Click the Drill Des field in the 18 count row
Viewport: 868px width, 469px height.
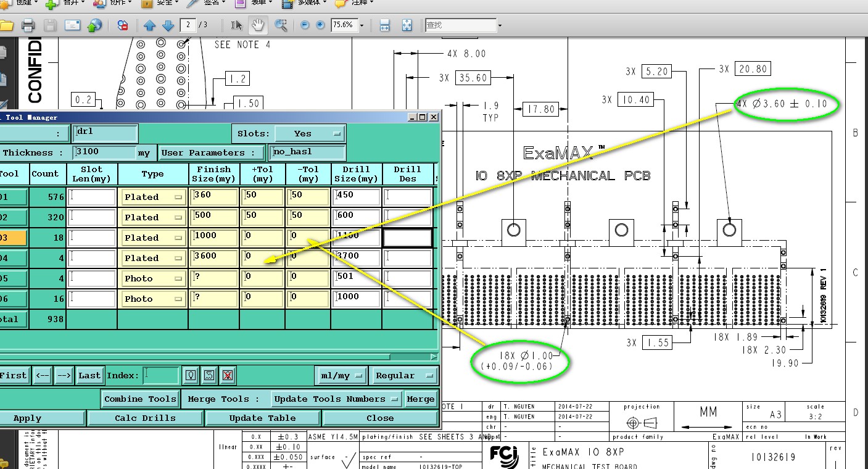(x=407, y=238)
